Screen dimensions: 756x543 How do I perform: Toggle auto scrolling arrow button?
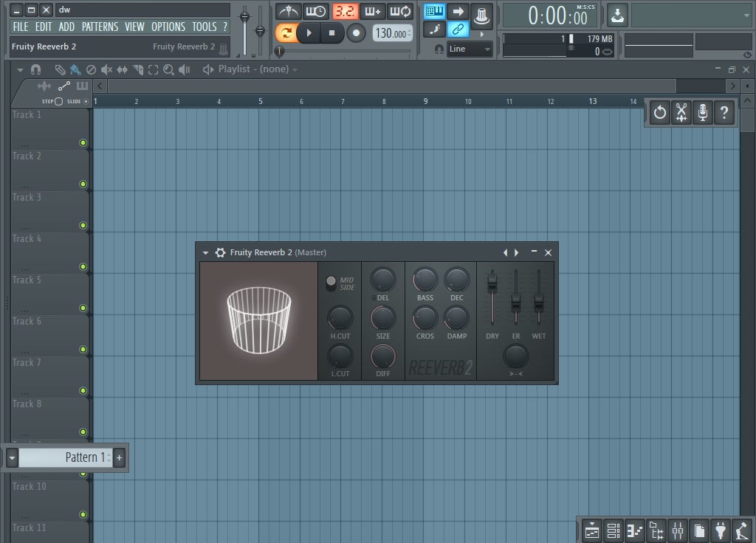pyautogui.click(x=458, y=11)
